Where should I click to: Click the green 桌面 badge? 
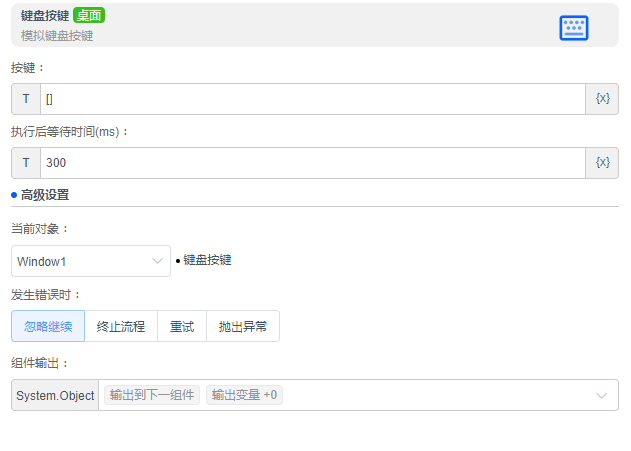(x=89, y=15)
